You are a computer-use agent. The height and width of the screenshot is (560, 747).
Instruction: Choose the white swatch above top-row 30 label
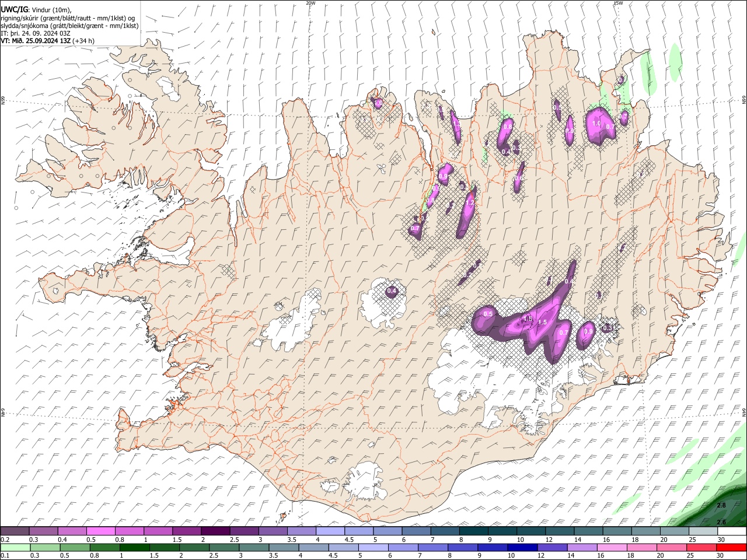(731, 531)
